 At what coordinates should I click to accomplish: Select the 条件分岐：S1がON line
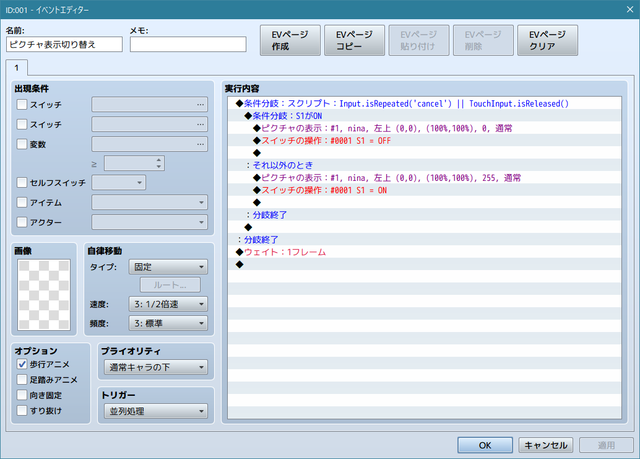coord(424,116)
